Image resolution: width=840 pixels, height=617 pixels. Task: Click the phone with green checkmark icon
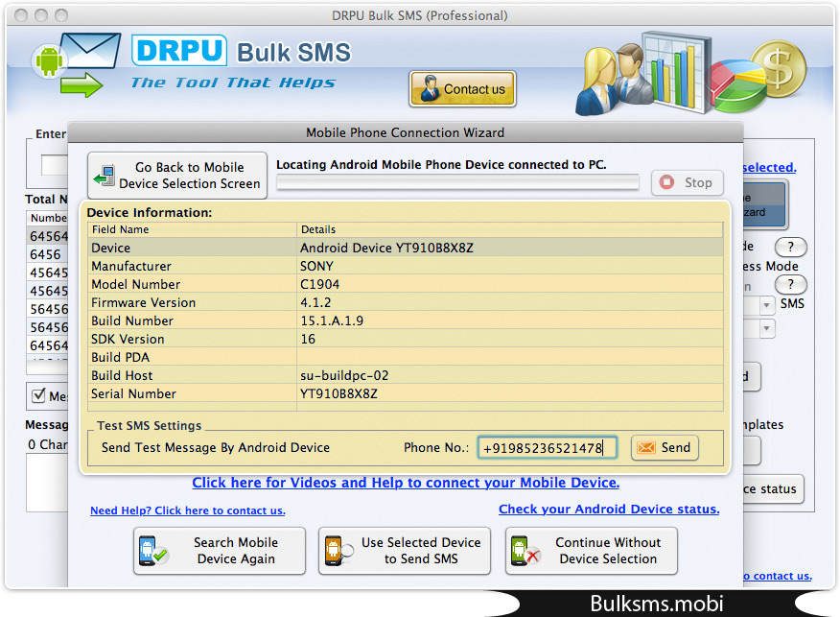152,551
